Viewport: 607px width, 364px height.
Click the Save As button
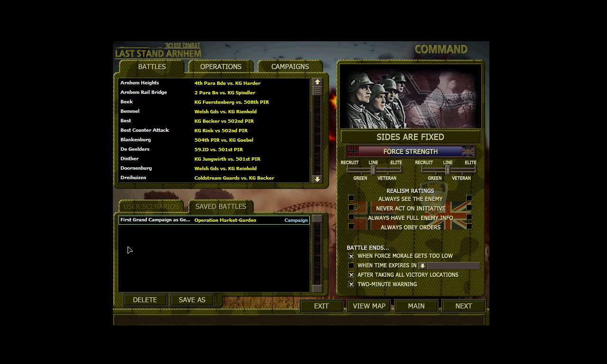pyautogui.click(x=192, y=300)
